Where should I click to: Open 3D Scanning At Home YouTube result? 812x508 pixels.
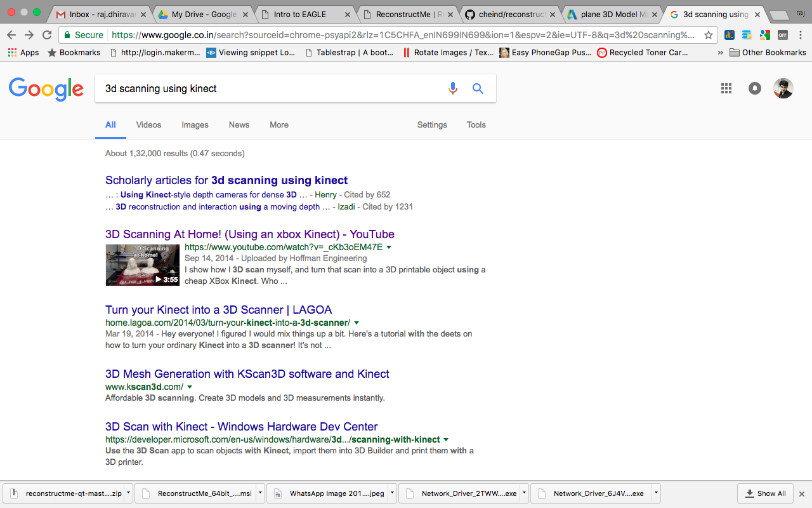point(250,234)
